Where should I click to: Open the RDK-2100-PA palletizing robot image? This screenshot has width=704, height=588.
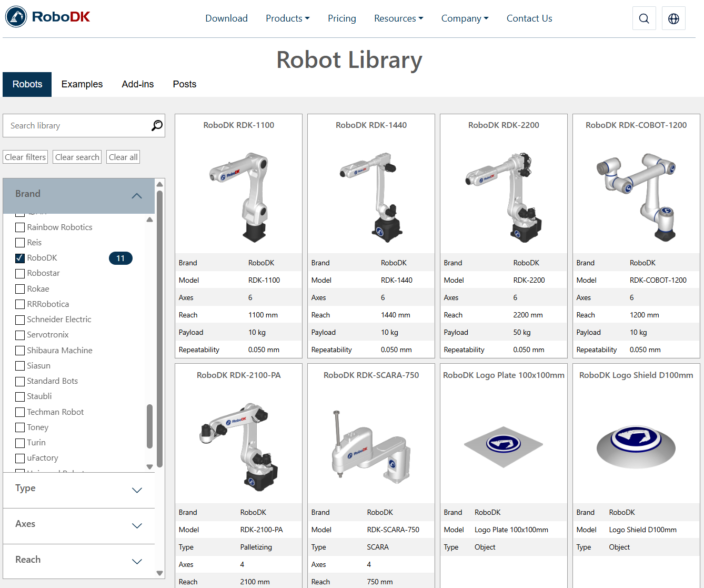pyautogui.click(x=239, y=446)
